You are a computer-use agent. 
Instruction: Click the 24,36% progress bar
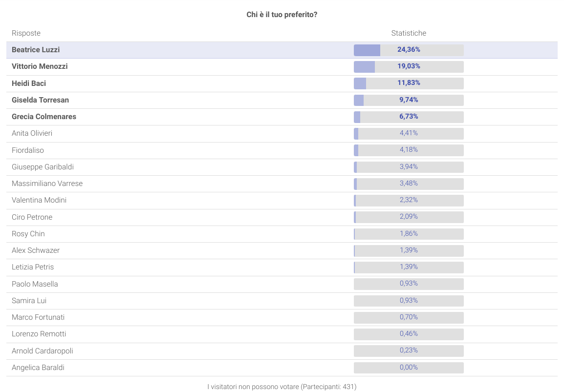(409, 50)
